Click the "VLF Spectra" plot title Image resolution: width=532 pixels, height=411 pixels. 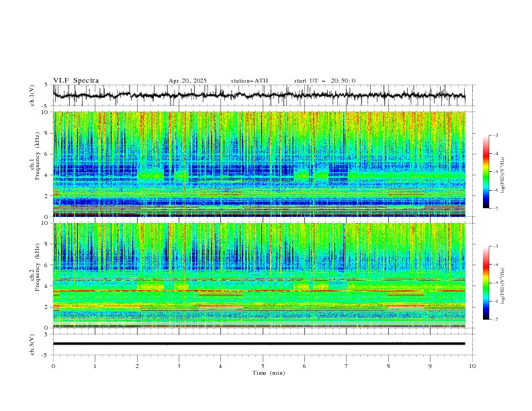[76, 81]
